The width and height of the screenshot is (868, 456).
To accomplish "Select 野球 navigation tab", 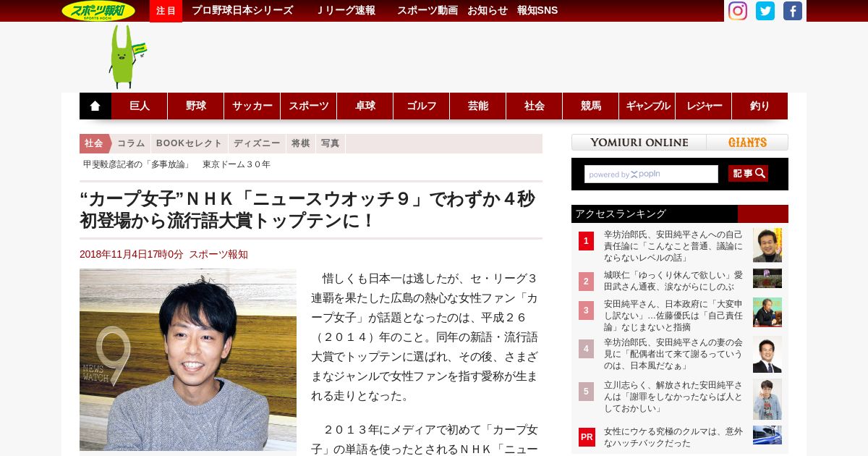I will coord(196,106).
